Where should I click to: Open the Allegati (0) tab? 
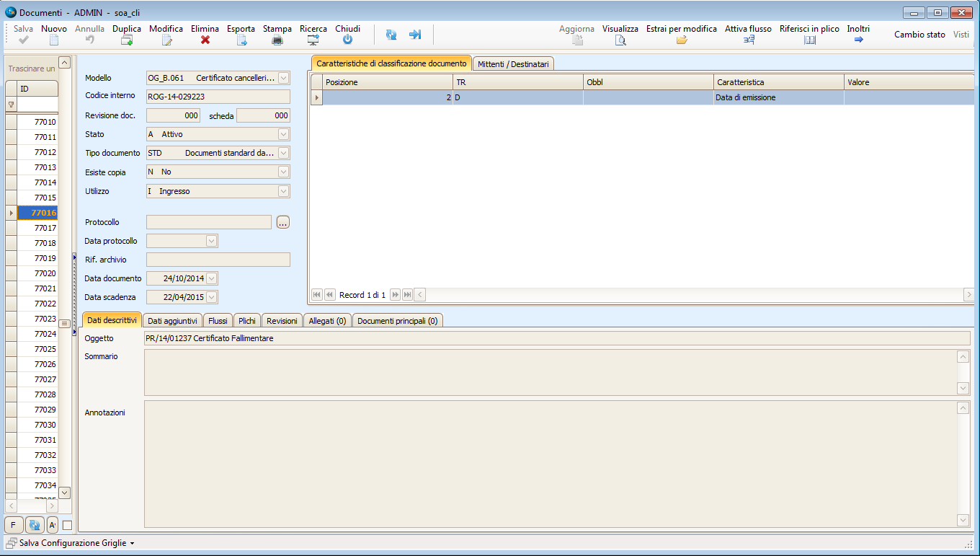tap(327, 321)
